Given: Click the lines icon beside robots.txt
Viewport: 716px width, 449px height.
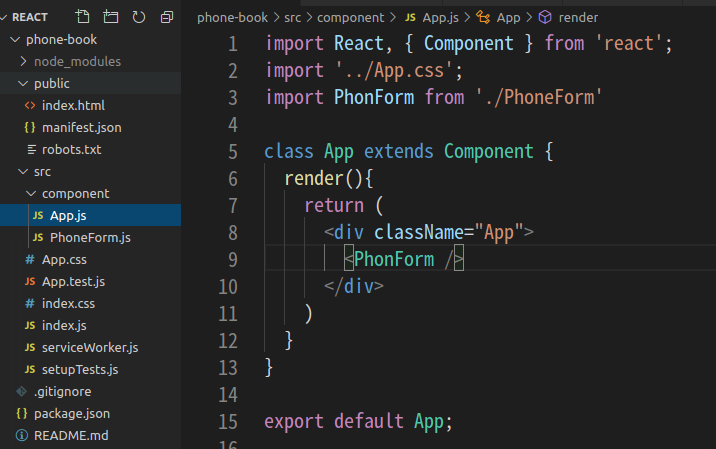Looking at the screenshot, I should click(x=32, y=149).
